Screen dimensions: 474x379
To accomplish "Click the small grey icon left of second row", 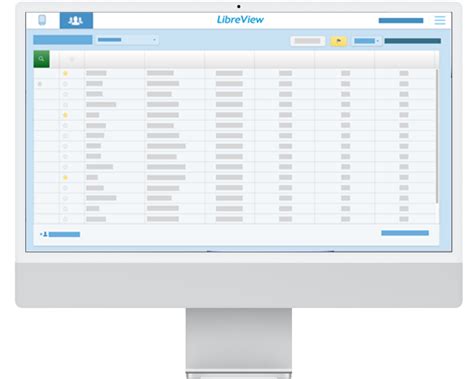I will [x=40, y=84].
